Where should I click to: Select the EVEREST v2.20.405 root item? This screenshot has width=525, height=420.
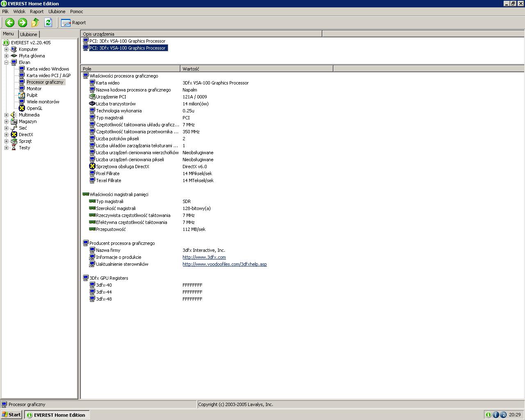(31, 43)
